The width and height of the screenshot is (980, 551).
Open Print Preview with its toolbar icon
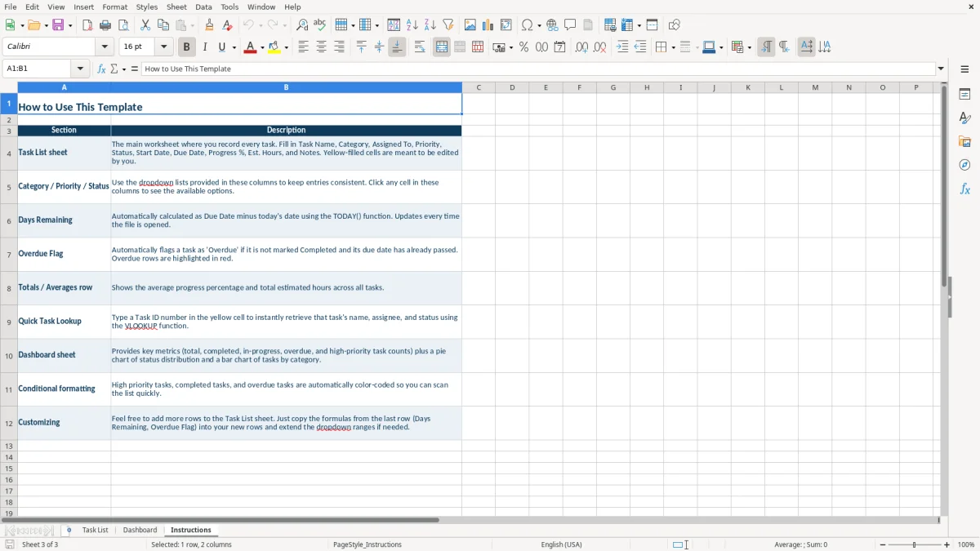[x=122, y=25]
